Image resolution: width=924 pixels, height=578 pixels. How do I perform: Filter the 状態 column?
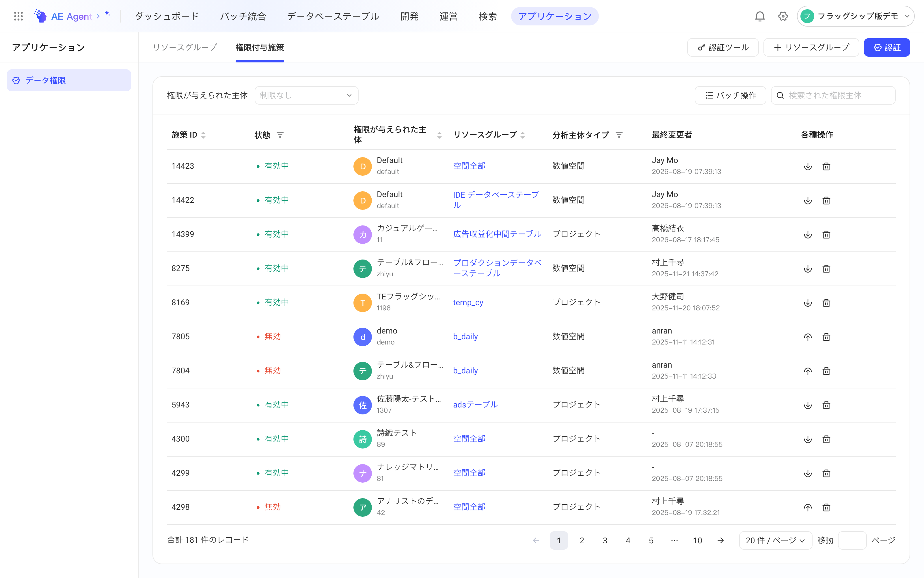coord(280,135)
